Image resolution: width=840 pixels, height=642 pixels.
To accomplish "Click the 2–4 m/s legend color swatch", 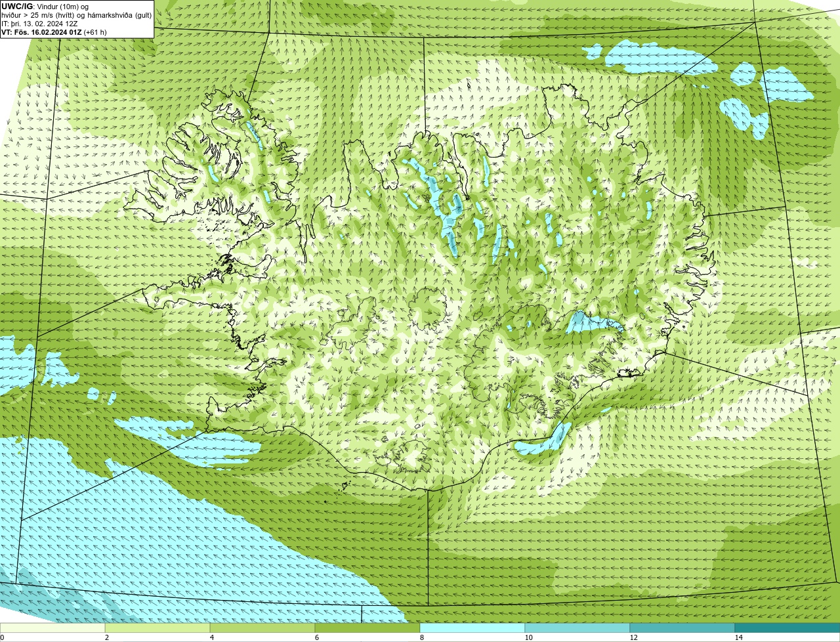I will coord(157,628).
